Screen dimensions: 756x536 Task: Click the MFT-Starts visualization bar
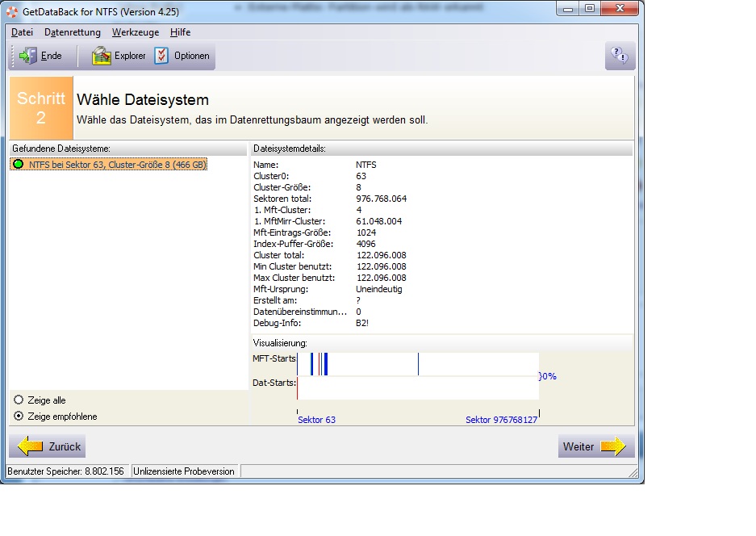[418, 364]
